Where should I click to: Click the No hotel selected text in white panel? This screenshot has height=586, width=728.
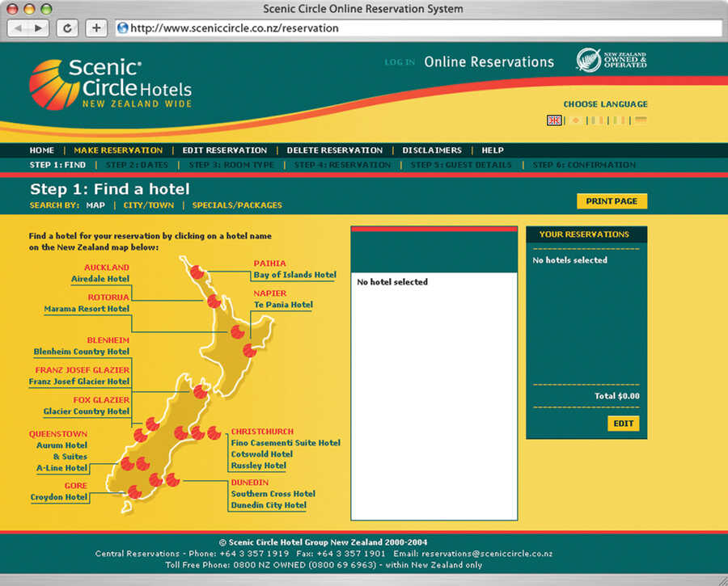392,282
